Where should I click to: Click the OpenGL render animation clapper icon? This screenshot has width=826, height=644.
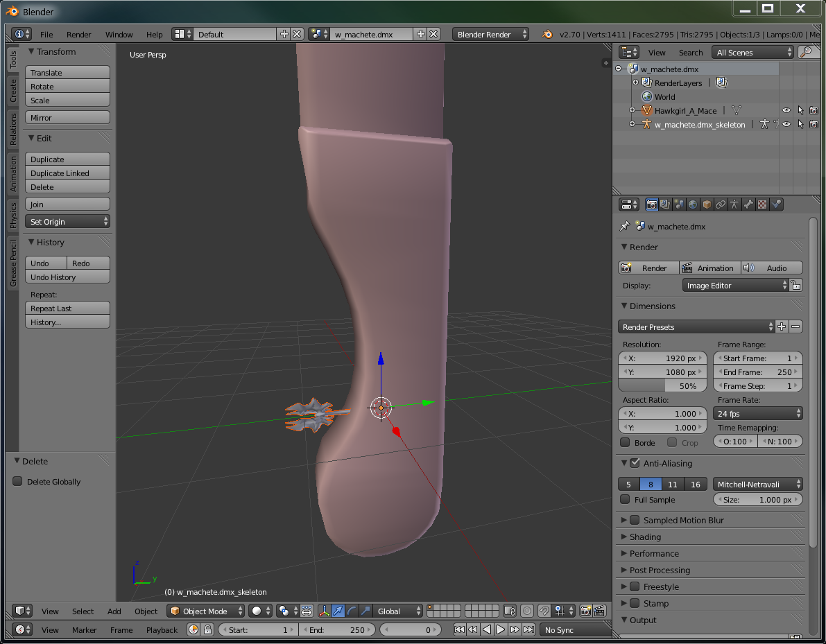click(x=599, y=611)
